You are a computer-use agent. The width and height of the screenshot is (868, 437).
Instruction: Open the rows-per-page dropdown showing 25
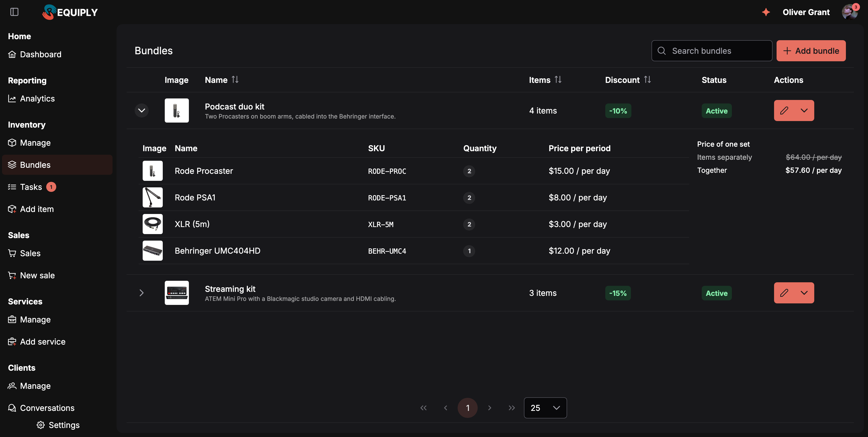545,408
